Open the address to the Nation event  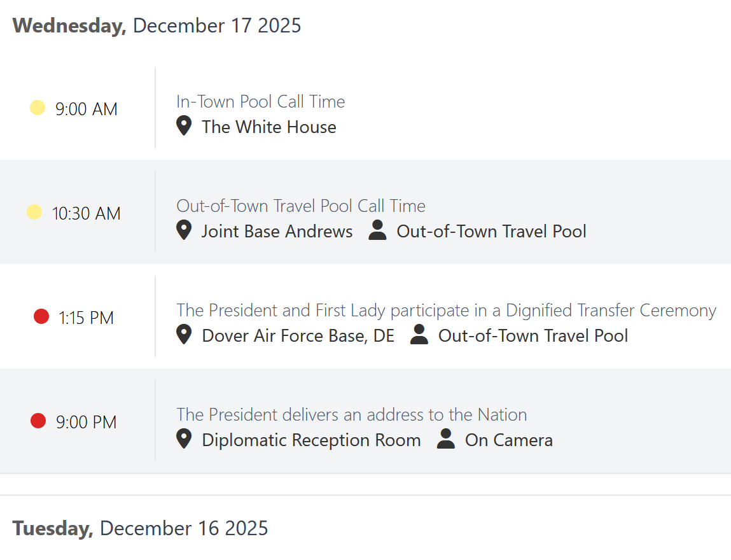[351, 415]
